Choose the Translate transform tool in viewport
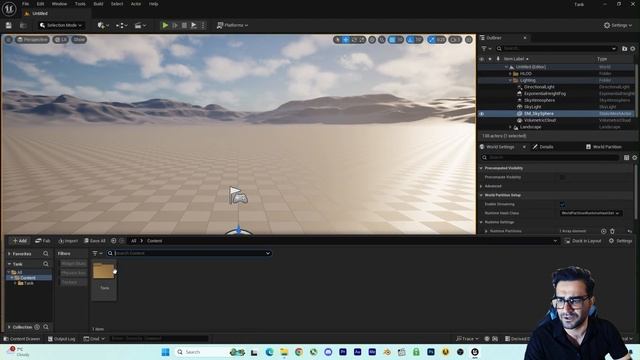Viewport: 640px width, 360px height. pos(346,40)
